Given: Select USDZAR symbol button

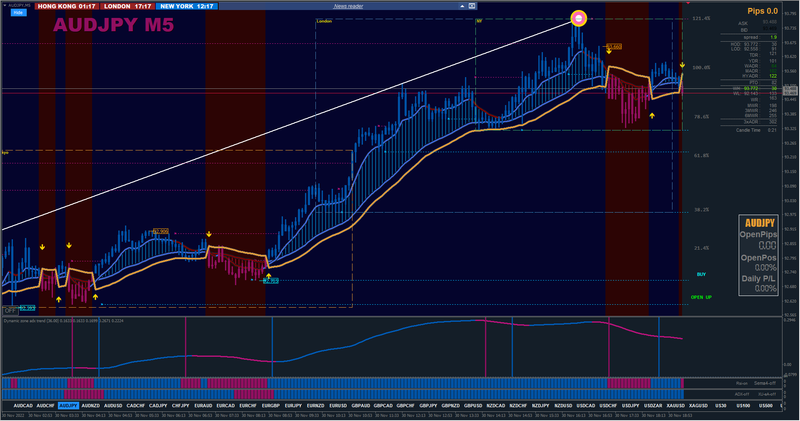Looking at the screenshot, I should tap(653, 406).
